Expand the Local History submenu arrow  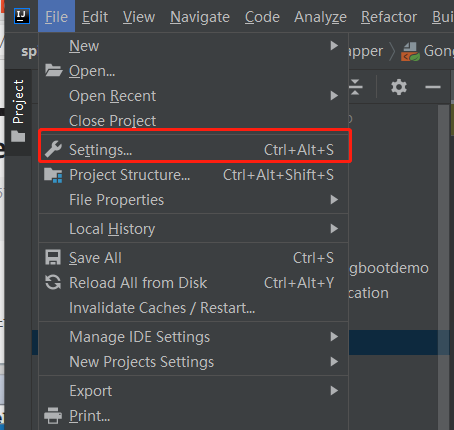[x=334, y=229]
